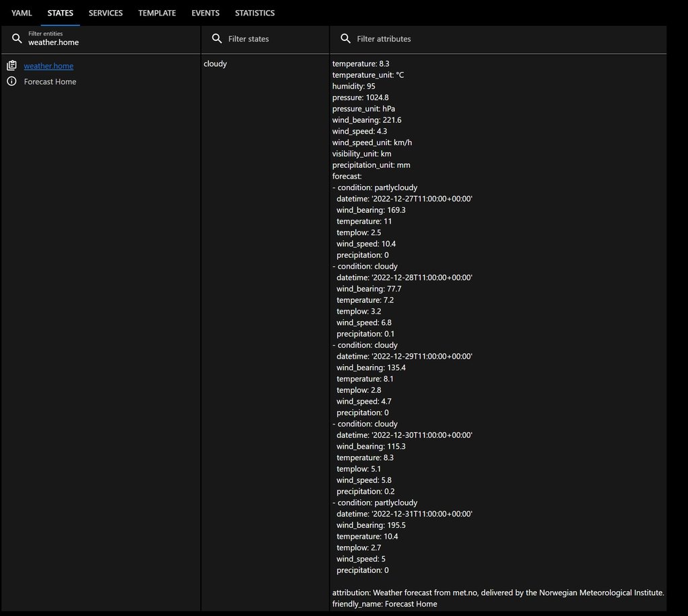Open the SERVICES tab
688x616 pixels.
click(105, 13)
